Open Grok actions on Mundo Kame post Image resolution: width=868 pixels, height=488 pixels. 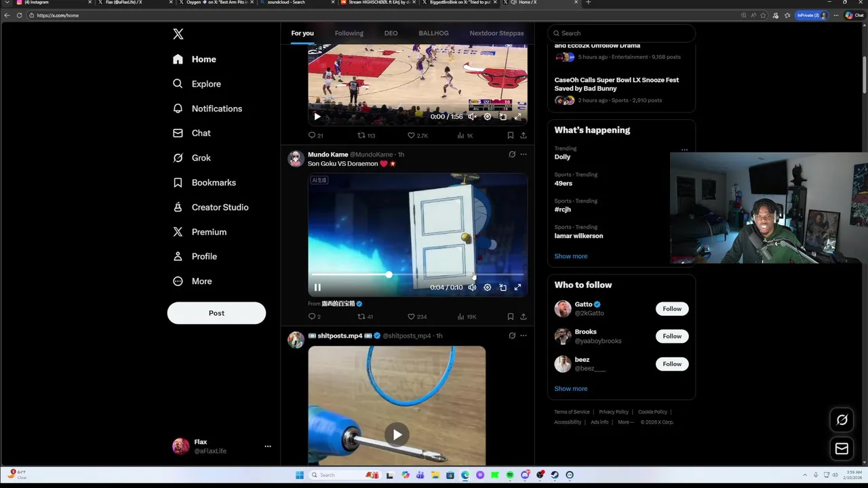click(512, 155)
